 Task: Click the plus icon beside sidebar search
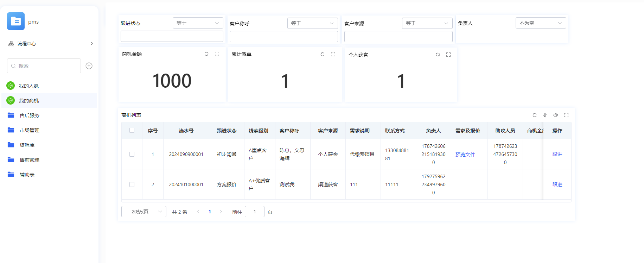[89, 66]
